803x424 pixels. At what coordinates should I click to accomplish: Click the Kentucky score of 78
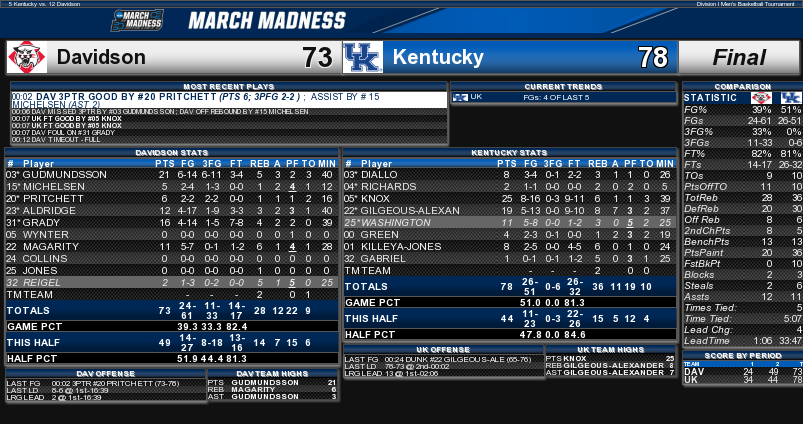[653, 57]
